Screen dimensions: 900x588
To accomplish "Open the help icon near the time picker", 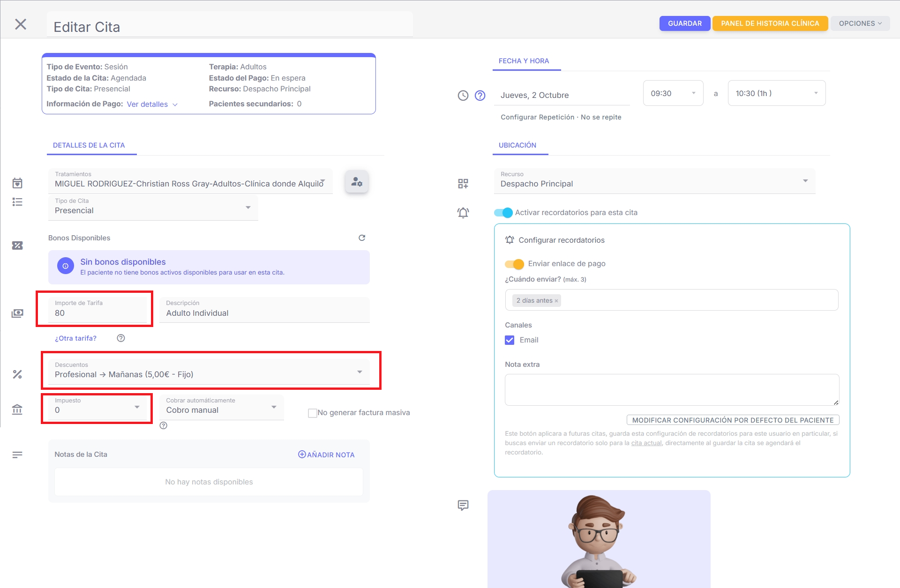I will [x=480, y=96].
